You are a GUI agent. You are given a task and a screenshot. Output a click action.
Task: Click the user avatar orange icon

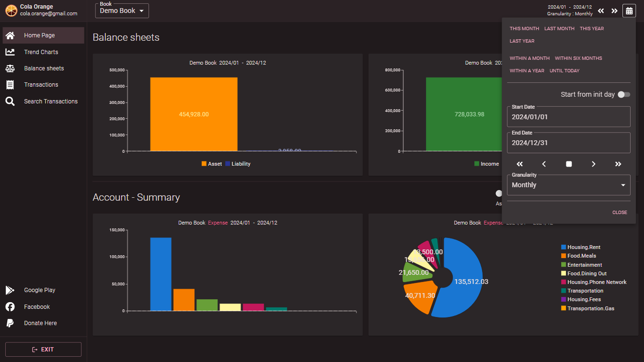coord(11,11)
